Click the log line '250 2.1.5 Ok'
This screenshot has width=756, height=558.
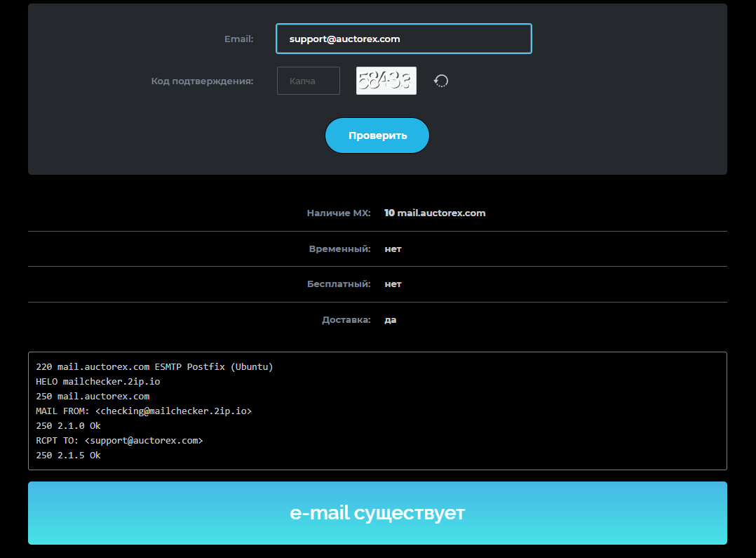pyautogui.click(x=68, y=456)
